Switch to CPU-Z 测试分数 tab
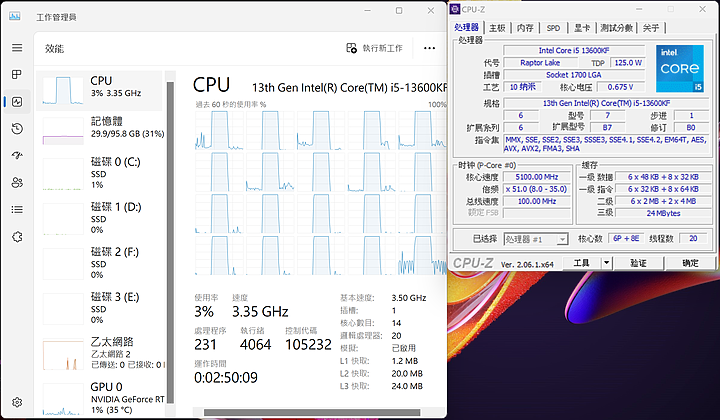Image resolution: width=720 pixels, height=420 pixels. pyautogui.click(x=616, y=28)
